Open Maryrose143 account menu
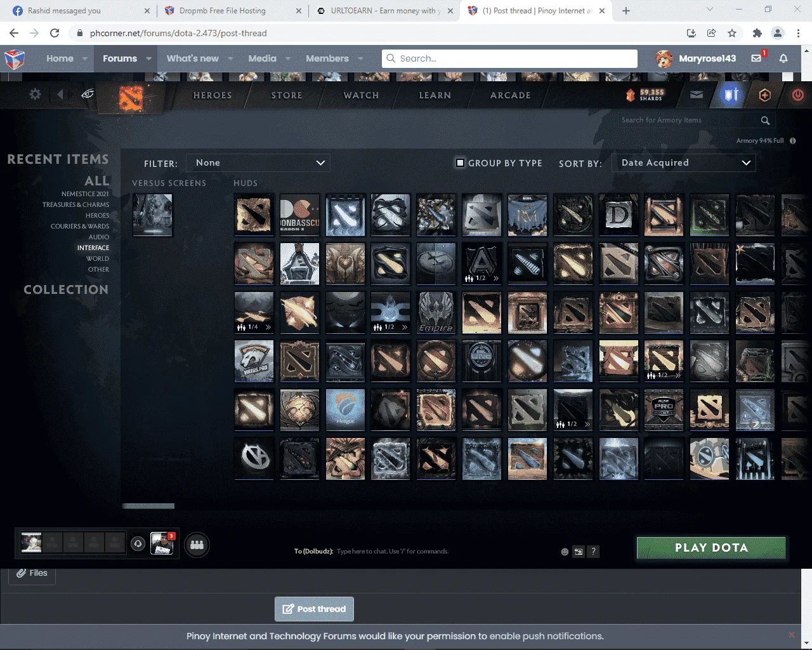The height and width of the screenshot is (650, 812). point(697,58)
